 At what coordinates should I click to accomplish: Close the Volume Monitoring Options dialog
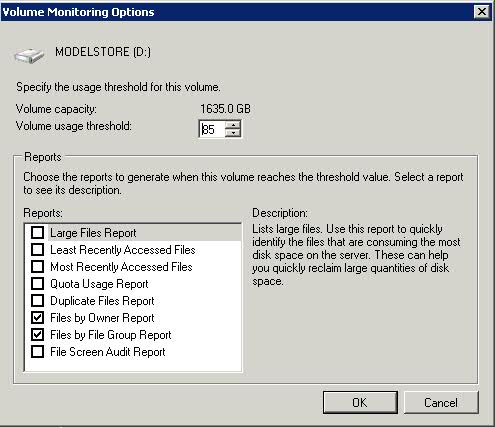481,12
